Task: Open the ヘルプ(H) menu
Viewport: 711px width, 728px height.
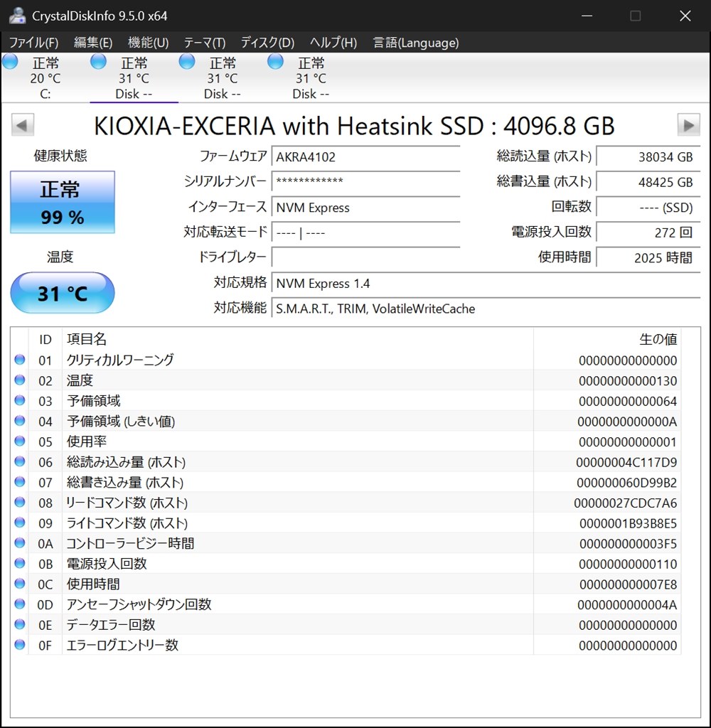Action: 333,43
